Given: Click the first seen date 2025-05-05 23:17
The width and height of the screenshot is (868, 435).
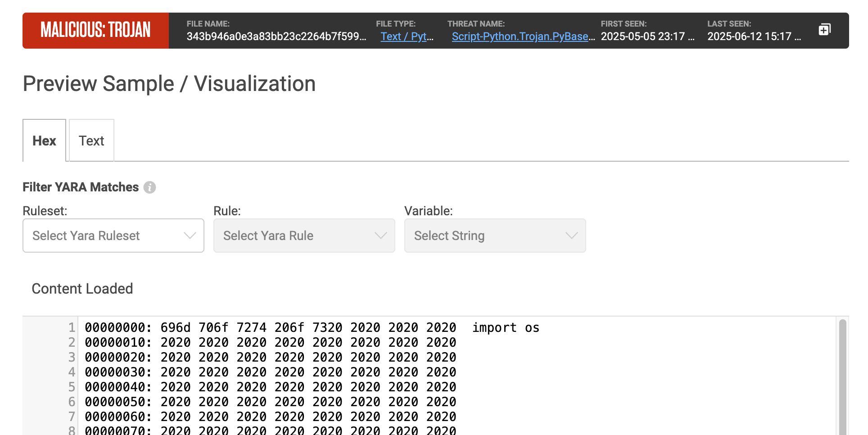Looking at the screenshot, I should (x=647, y=36).
